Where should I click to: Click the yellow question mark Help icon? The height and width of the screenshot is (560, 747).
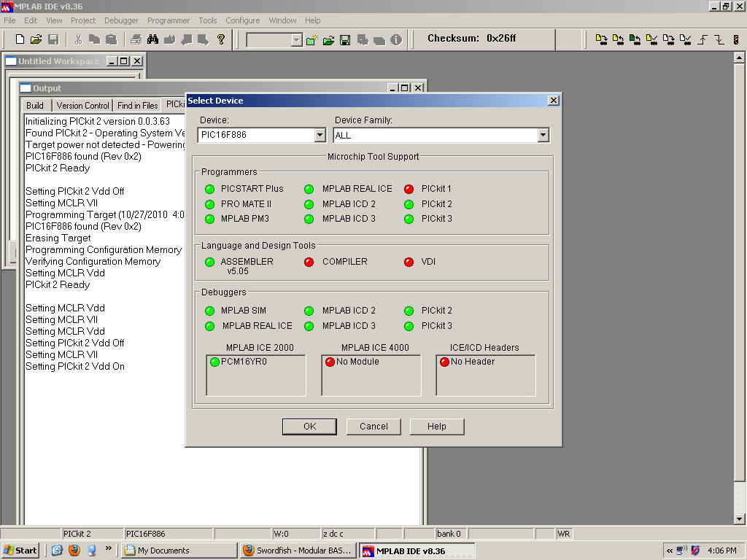[x=220, y=39]
